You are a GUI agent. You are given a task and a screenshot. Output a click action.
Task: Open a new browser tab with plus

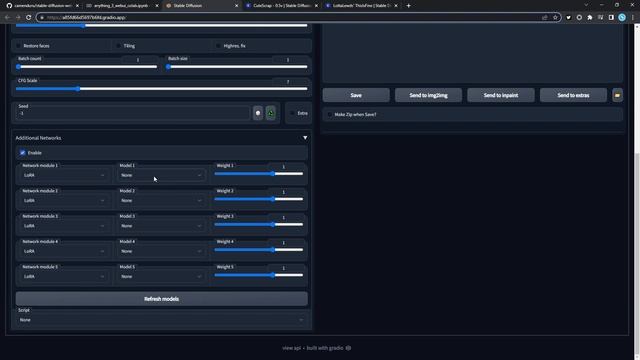pyautogui.click(x=409, y=6)
